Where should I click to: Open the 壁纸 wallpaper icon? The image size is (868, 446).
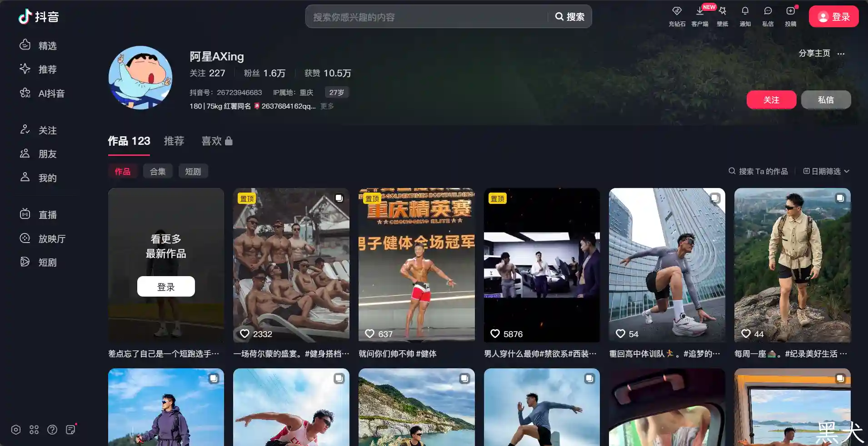722,16
